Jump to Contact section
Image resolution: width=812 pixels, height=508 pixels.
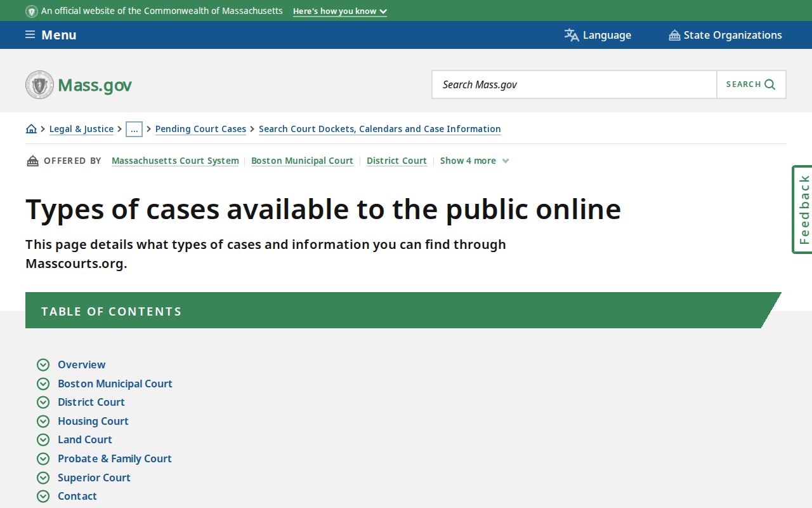[77, 496]
